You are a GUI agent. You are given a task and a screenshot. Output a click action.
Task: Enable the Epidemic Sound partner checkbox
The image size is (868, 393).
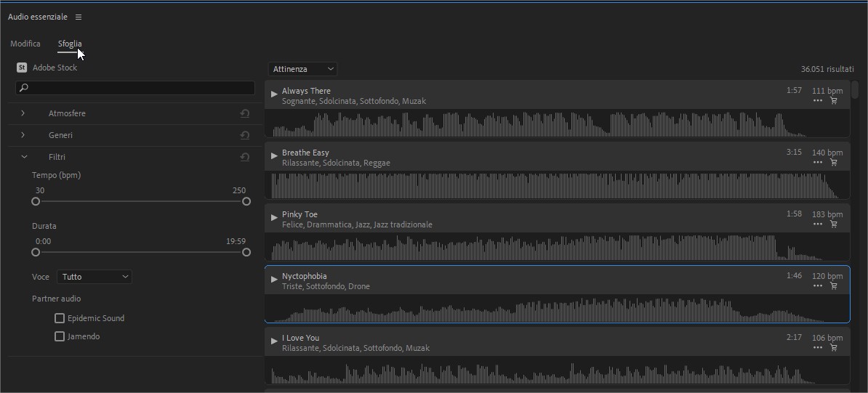pos(60,318)
